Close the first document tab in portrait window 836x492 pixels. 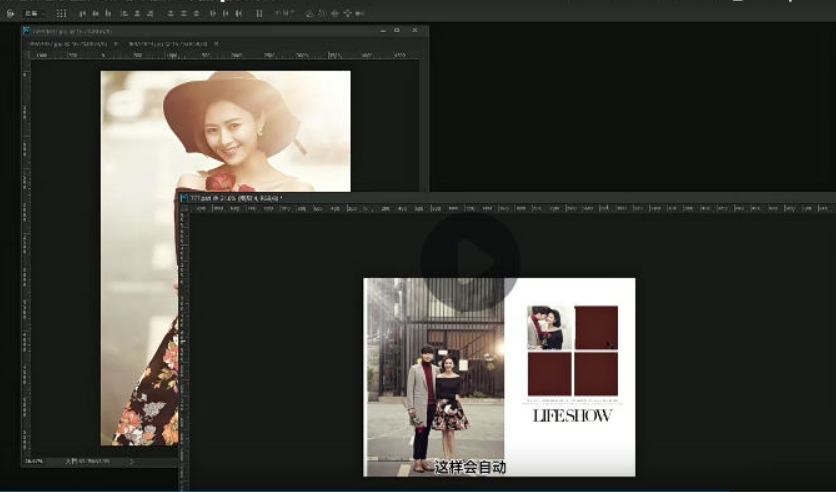115,44
